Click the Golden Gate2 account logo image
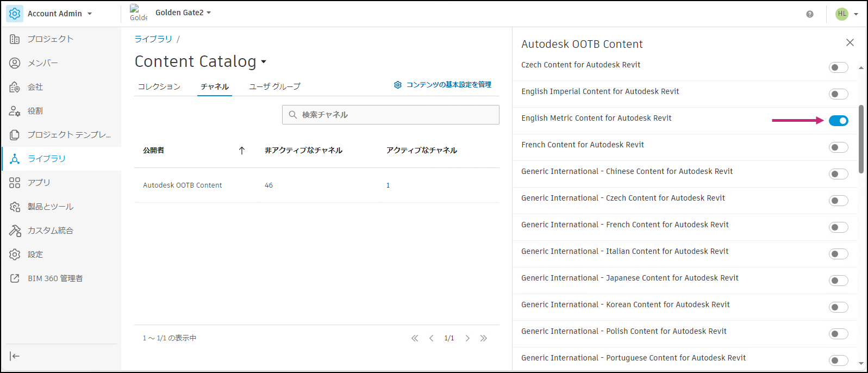The width and height of the screenshot is (868, 373). pos(138,13)
